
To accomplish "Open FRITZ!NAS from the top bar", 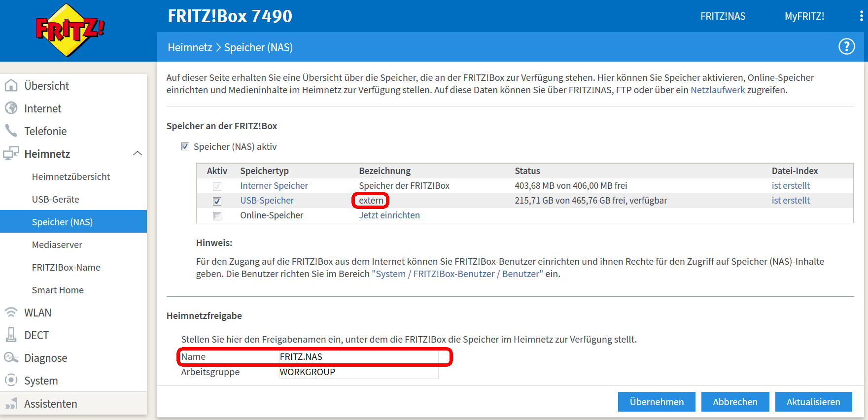I will pyautogui.click(x=723, y=16).
